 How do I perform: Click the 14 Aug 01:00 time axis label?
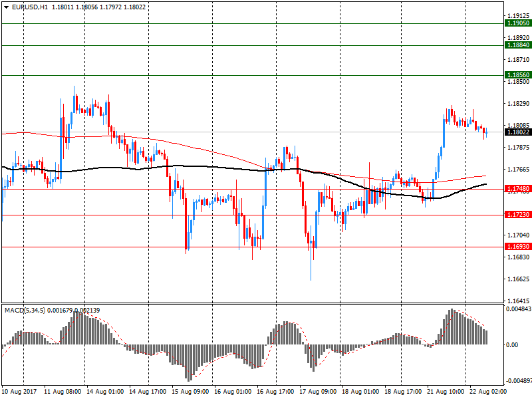(105, 392)
